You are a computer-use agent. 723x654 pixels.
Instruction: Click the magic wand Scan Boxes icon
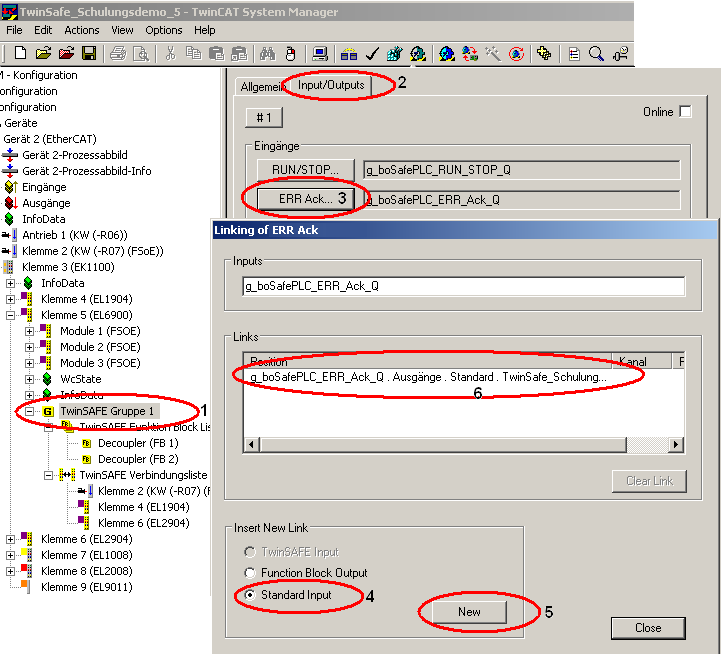click(493, 54)
